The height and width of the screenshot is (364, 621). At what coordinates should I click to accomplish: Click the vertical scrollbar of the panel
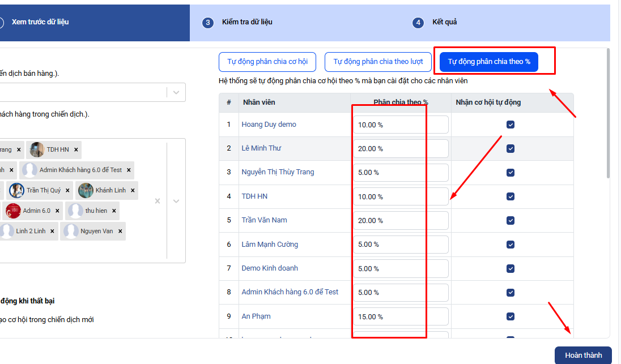tap(609, 114)
